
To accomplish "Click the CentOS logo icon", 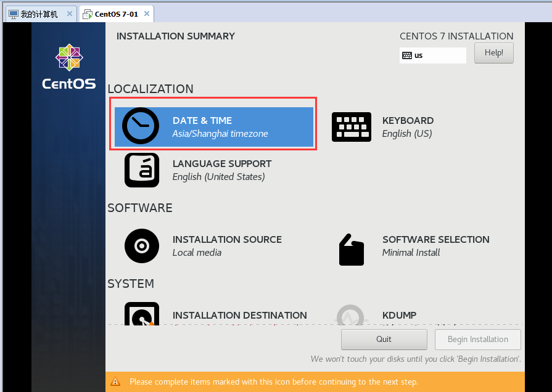I will 69,57.
